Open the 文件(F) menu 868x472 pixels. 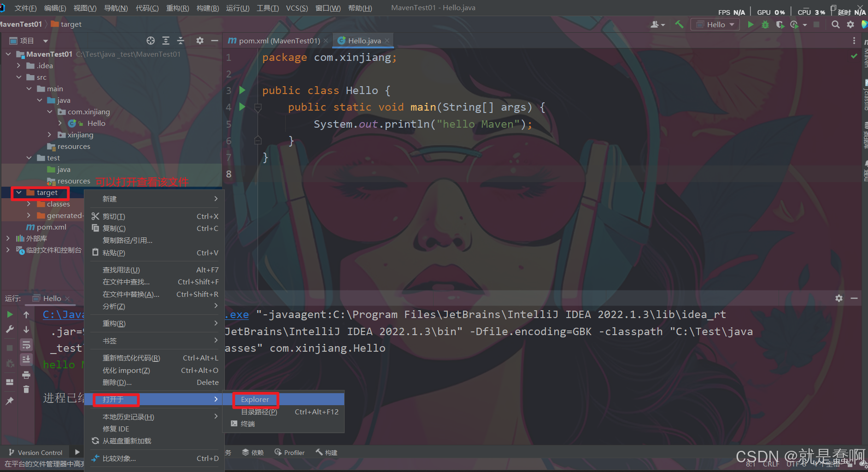pos(25,8)
